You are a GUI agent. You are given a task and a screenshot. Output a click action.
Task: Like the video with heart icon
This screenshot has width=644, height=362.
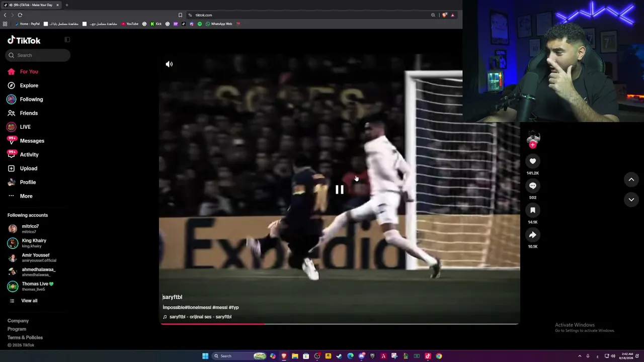click(x=533, y=161)
